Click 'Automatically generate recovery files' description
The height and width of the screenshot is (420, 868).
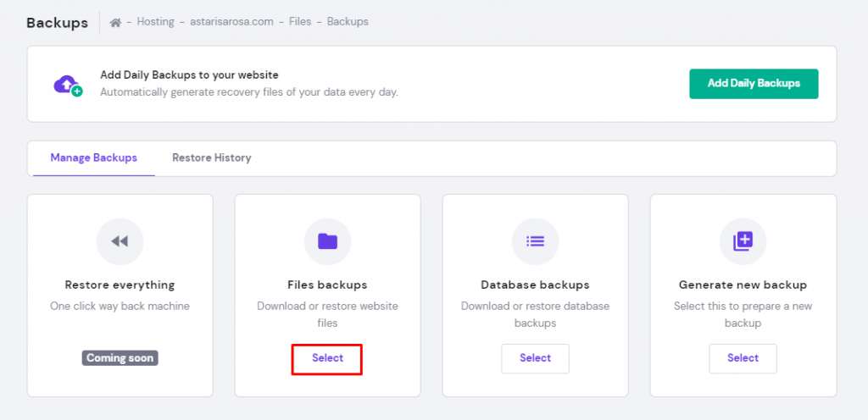pos(249,91)
